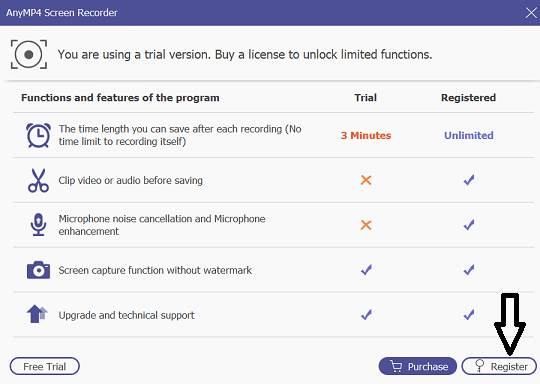Click the microphone noise cancellation icon
This screenshot has height=384, width=540.
point(38,225)
